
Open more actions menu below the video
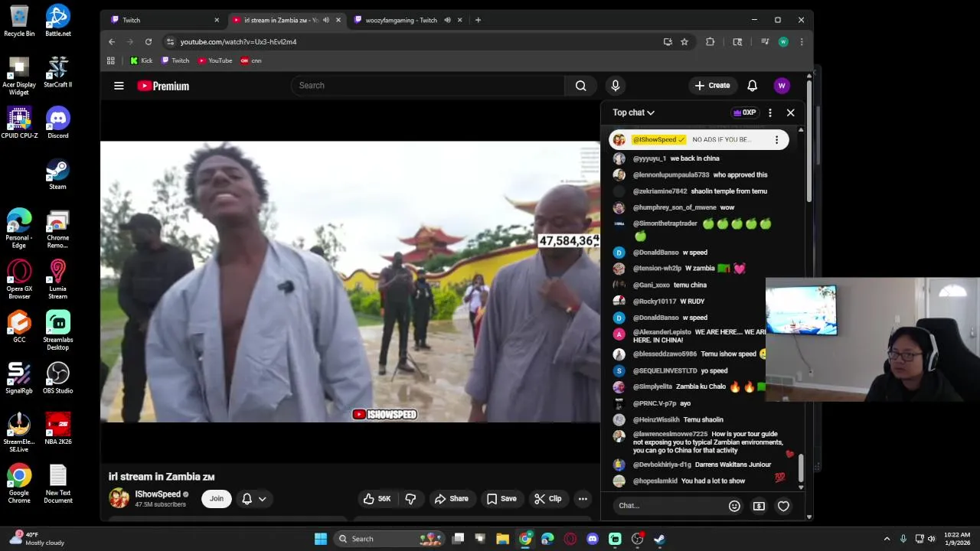[x=583, y=499]
